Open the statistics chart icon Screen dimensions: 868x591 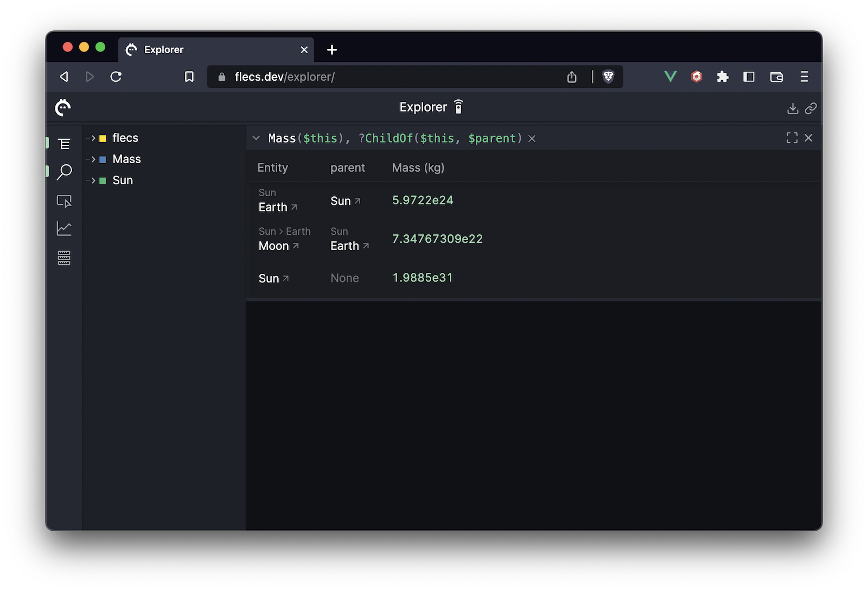(64, 229)
